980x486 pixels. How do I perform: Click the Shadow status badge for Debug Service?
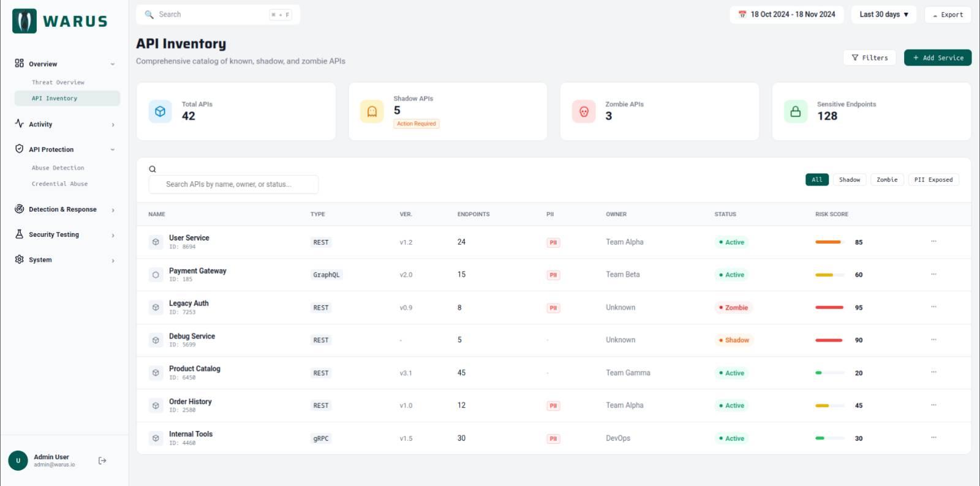tap(734, 340)
